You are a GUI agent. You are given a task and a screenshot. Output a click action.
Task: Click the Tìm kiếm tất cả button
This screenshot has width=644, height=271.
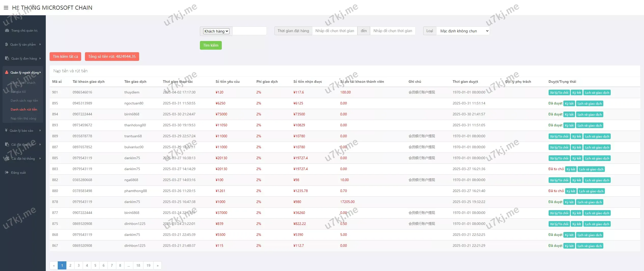click(65, 57)
